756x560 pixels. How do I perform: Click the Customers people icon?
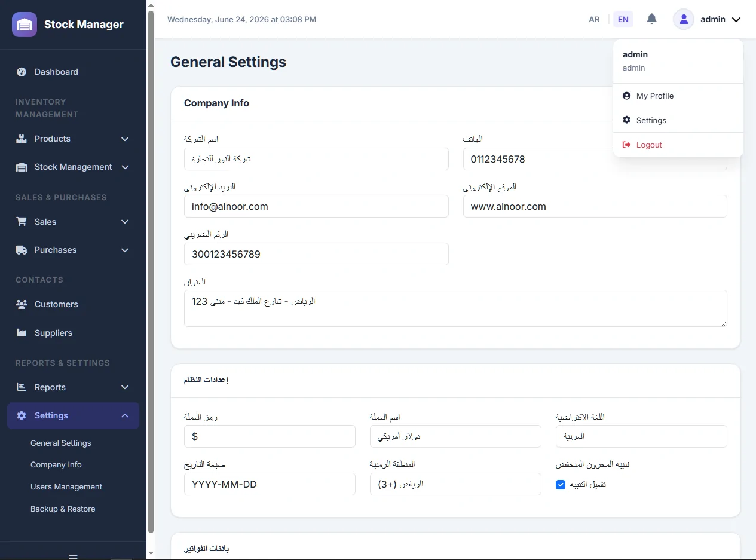point(22,304)
